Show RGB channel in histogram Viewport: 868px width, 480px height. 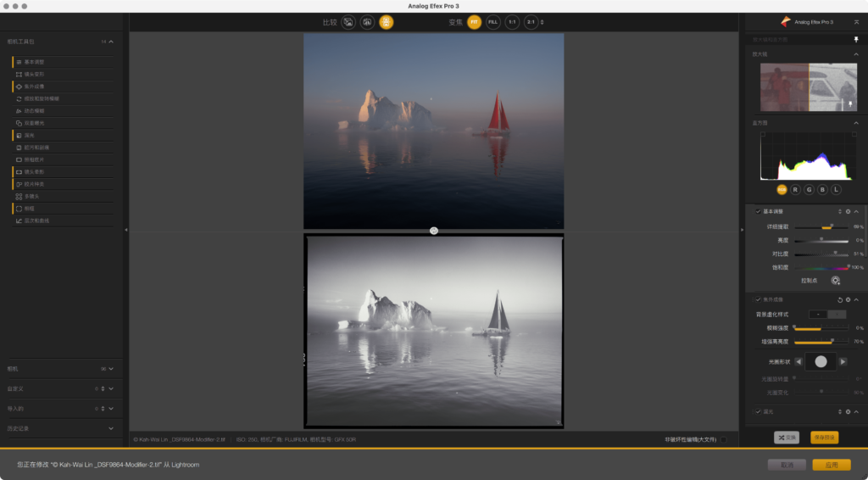point(782,189)
